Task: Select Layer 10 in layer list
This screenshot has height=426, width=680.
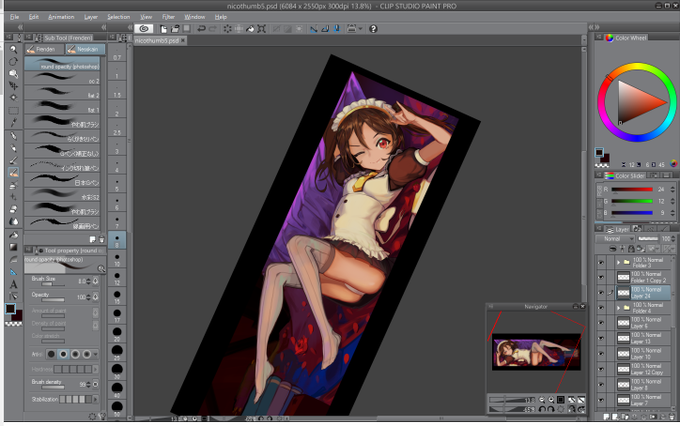Action: point(643,354)
